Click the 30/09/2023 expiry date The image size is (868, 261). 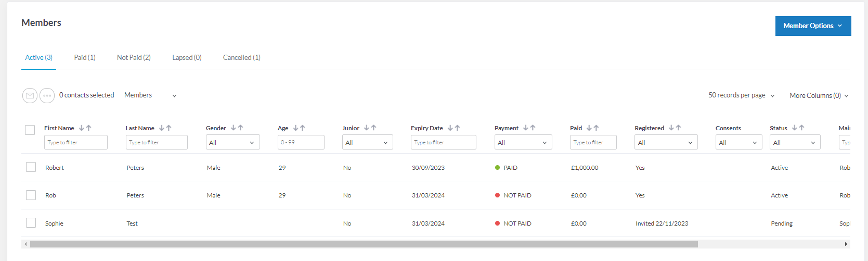point(428,168)
